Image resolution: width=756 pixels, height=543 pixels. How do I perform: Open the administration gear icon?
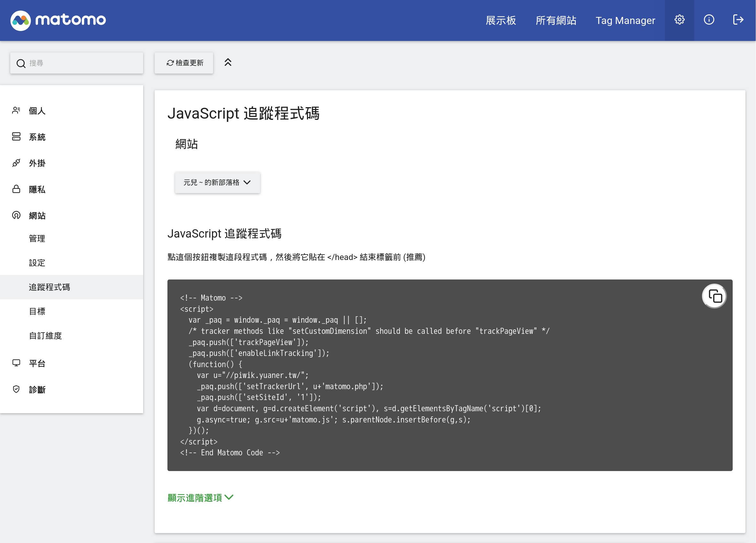679,20
